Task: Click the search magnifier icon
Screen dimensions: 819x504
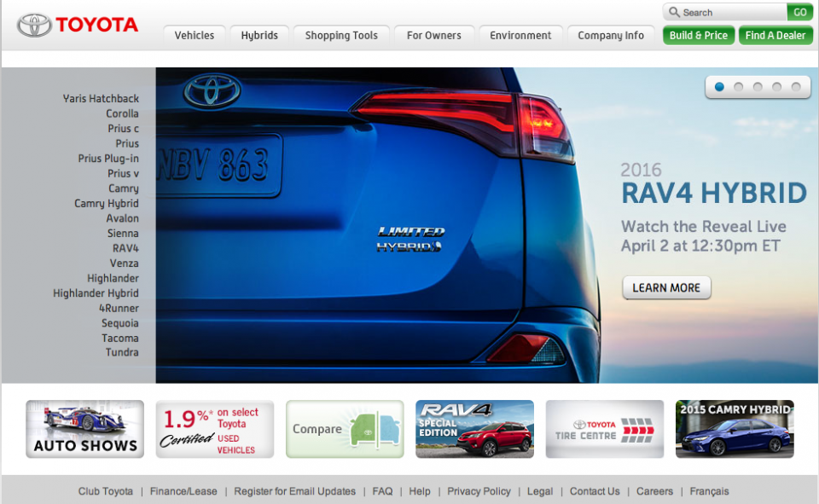Action: (674, 11)
